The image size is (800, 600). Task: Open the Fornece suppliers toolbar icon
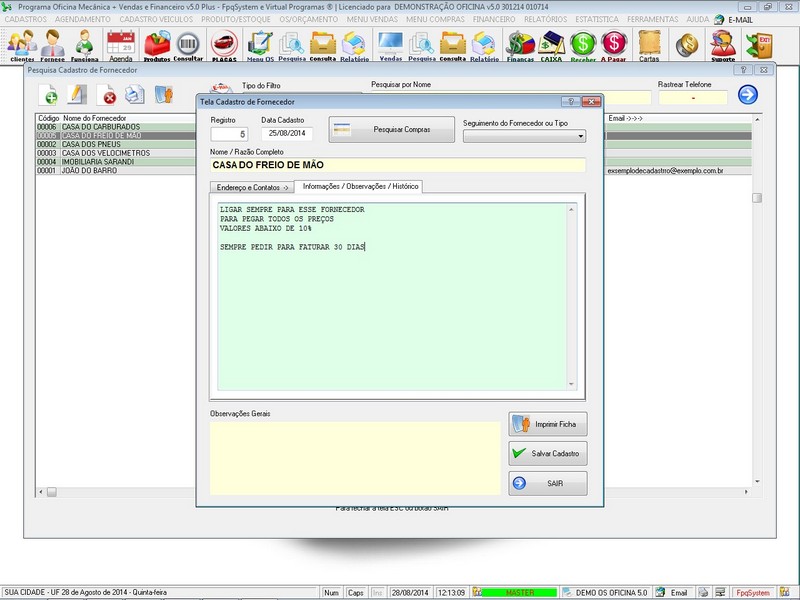(53, 45)
